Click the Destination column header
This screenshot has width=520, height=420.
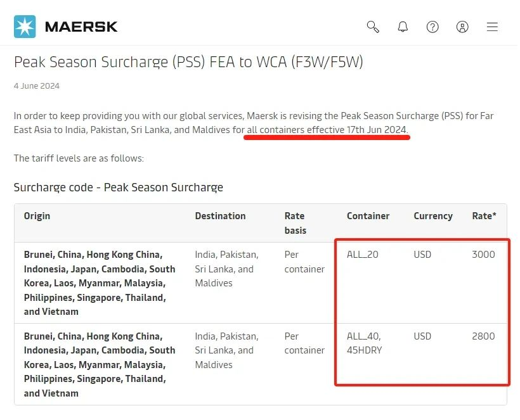pyautogui.click(x=220, y=216)
